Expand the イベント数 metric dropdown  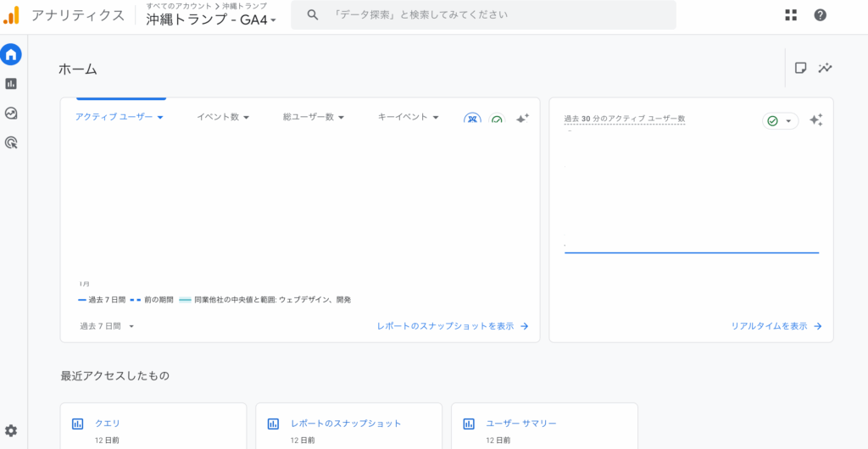(223, 117)
